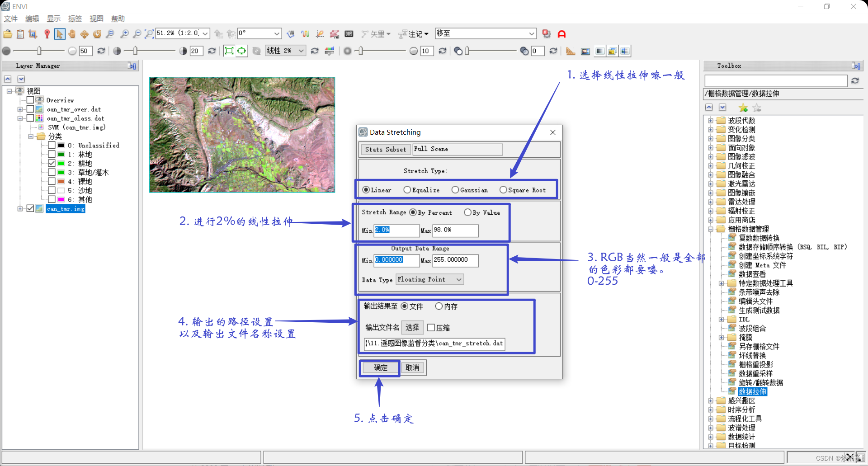Click the Stats Subset button

386,149
